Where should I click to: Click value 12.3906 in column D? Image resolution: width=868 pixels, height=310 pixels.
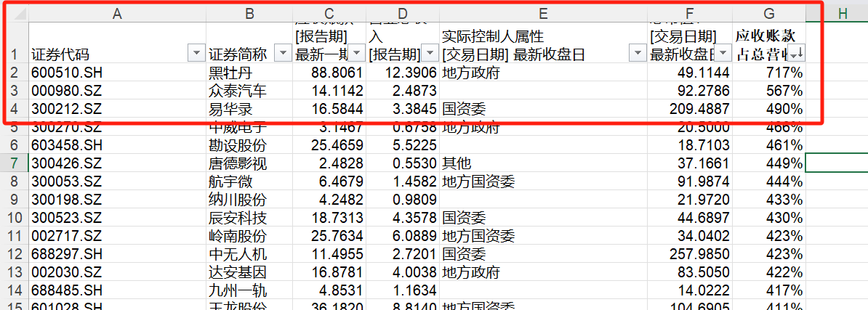tap(402, 73)
